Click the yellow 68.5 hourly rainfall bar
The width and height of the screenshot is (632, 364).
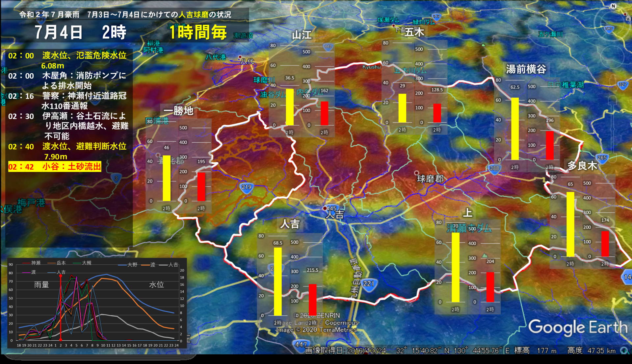click(x=278, y=281)
